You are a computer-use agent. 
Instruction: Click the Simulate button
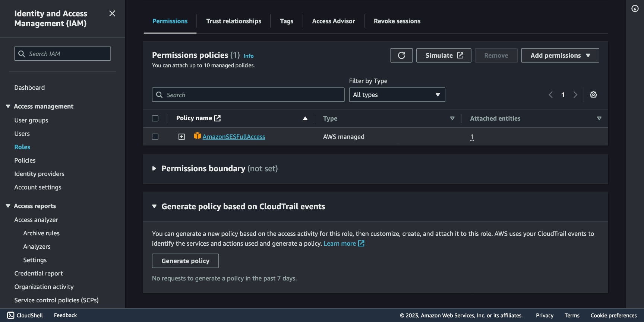pyautogui.click(x=444, y=55)
